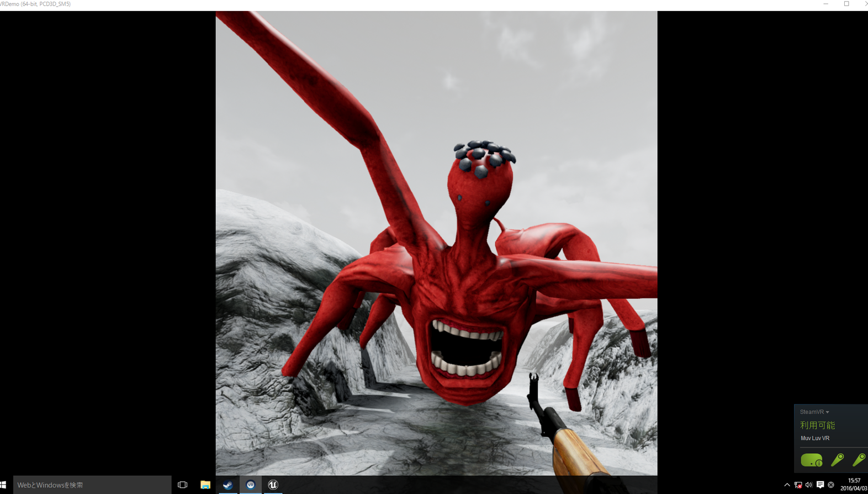Screen dimensions: 868x494
Task: Click the Muv Luv VR app label
Action: coord(815,438)
